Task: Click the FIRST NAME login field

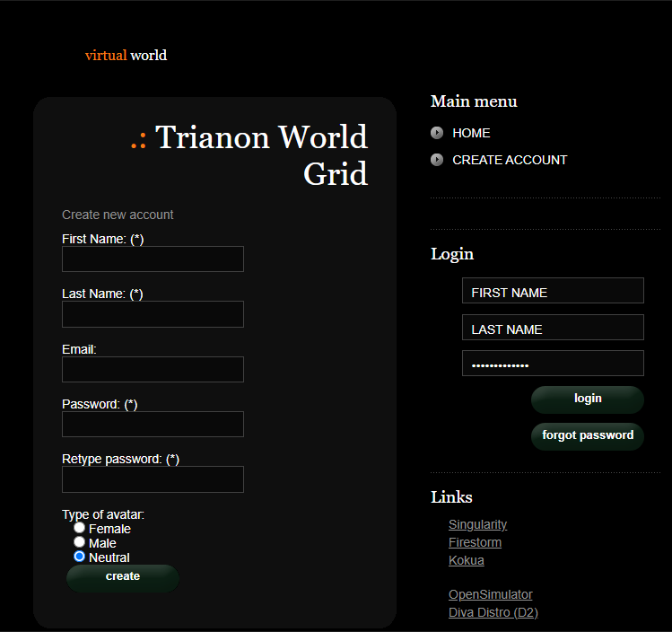Action: [553, 290]
